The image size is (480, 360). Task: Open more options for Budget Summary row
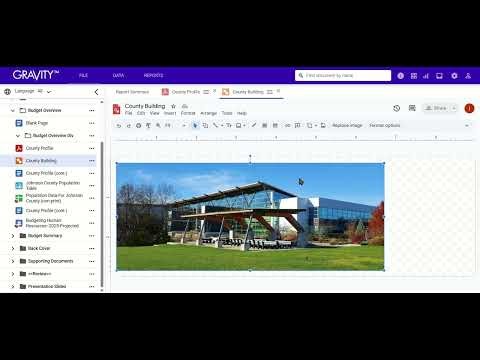click(x=92, y=236)
